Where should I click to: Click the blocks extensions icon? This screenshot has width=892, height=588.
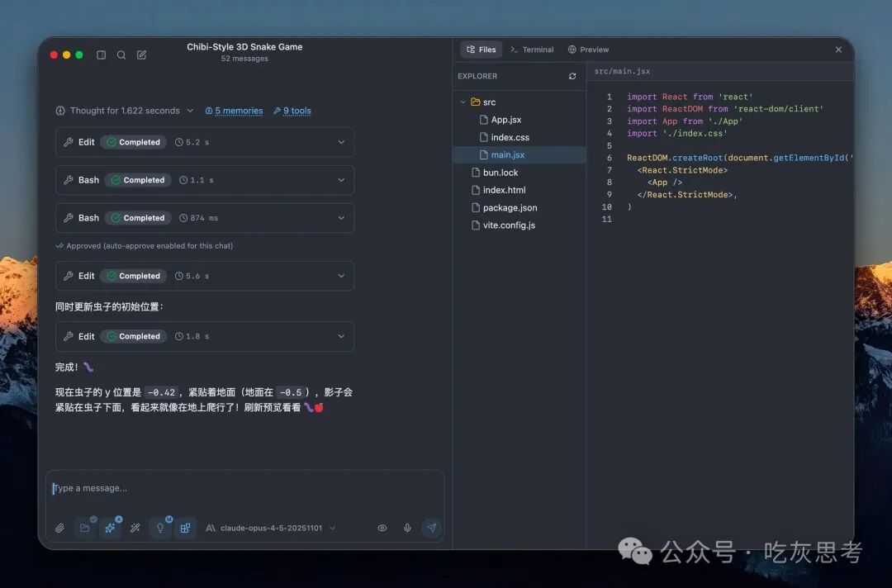point(186,529)
